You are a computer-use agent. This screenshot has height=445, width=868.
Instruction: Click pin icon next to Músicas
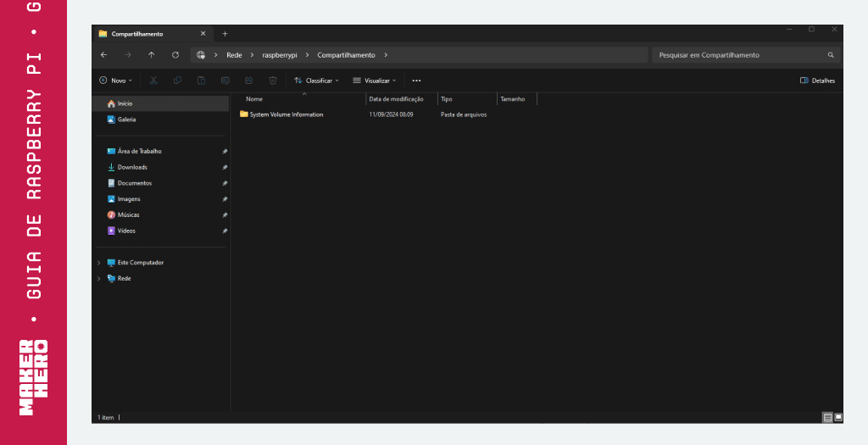click(x=225, y=214)
